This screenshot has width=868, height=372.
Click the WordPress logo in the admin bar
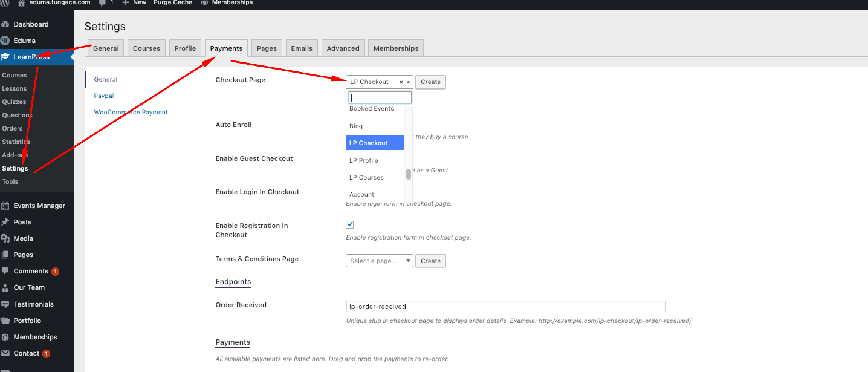(x=5, y=2)
